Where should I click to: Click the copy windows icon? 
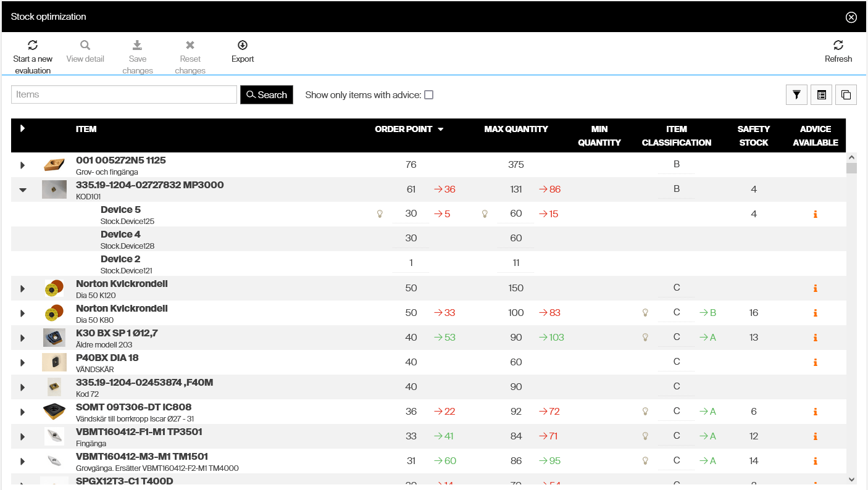(x=846, y=95)
